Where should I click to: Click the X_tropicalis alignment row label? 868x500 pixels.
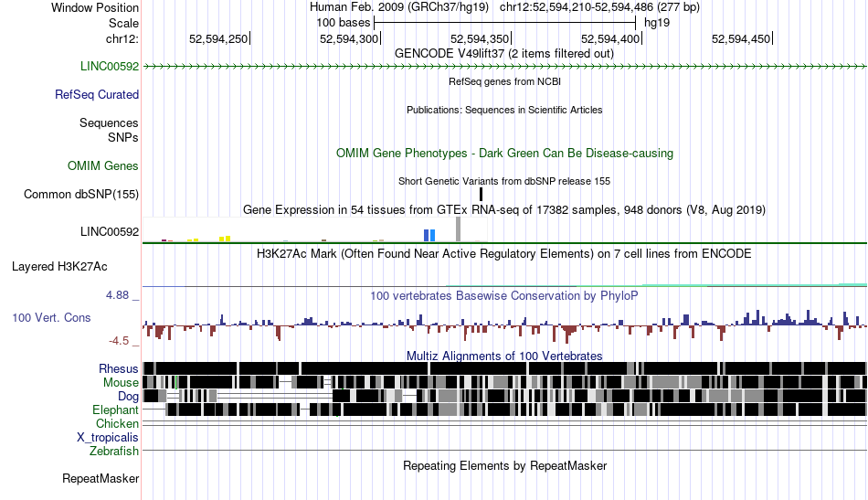pyautogui.click(x=108, y=438)
